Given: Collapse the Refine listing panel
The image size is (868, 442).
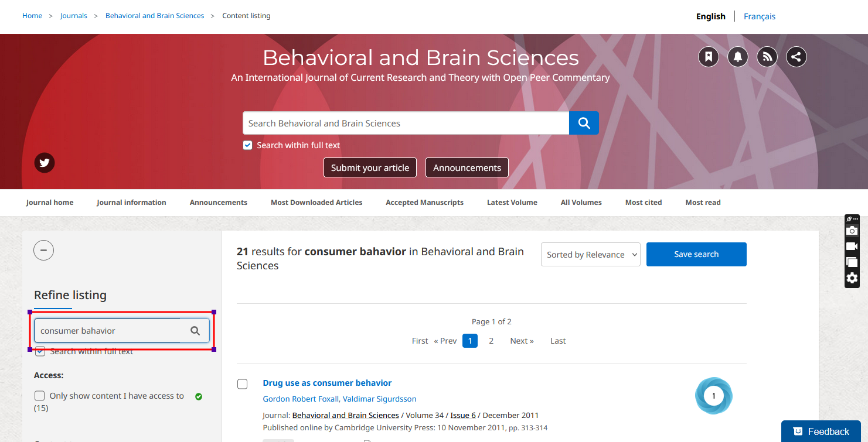Looking at the screenshot, I should (x=44, y=251).
